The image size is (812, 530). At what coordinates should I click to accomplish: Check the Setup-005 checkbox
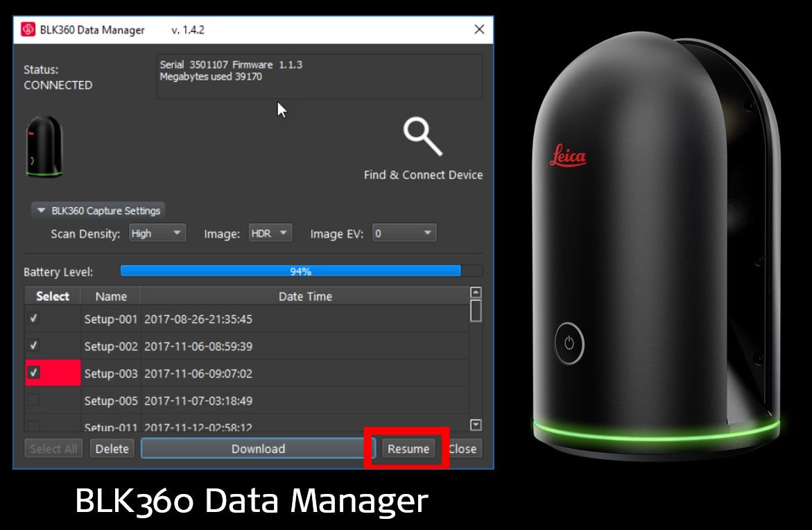pyautogui.click(x=34, y=400)
